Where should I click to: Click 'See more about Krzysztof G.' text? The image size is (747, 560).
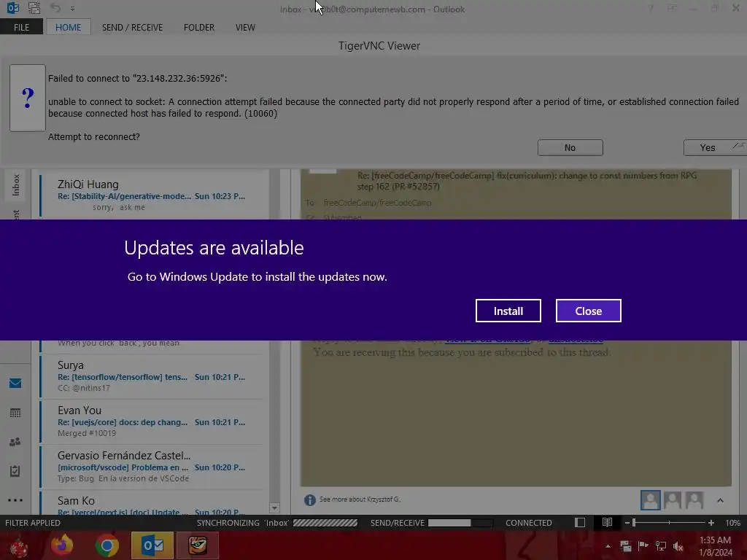(x=360, y=499)
